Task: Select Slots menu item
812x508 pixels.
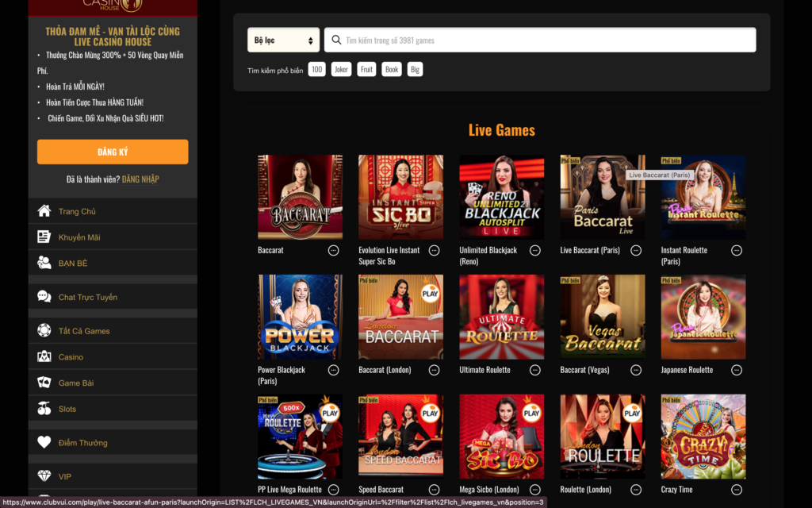Action: [x=113, y=409]
